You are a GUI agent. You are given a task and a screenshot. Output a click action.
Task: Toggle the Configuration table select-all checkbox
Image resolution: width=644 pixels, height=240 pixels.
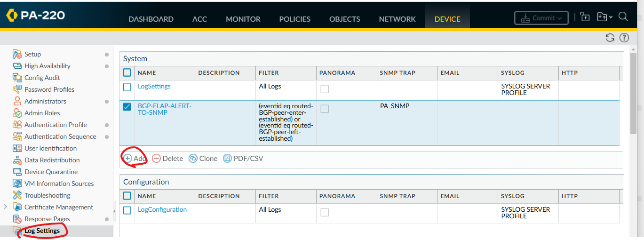(127, 196)
